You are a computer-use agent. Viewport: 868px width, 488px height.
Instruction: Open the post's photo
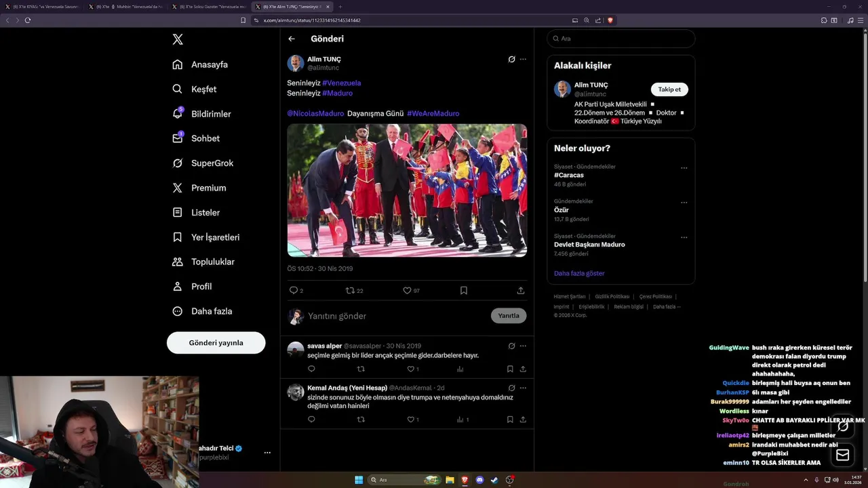407,190
